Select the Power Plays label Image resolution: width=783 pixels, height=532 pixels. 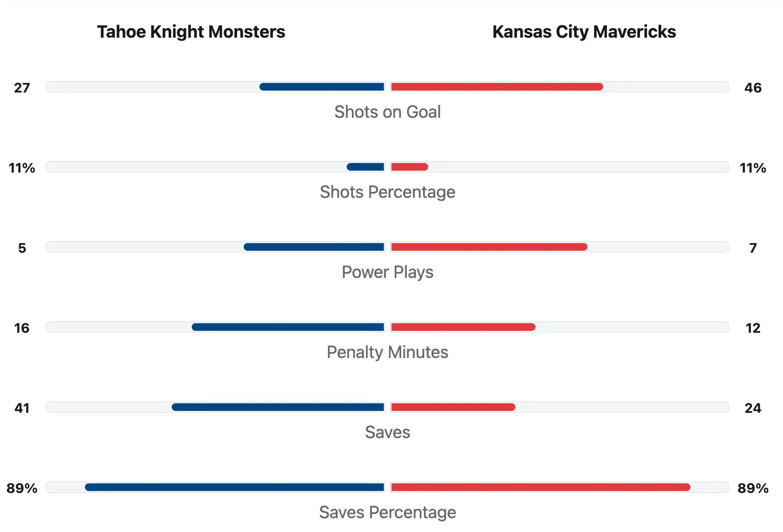[387, 272]
